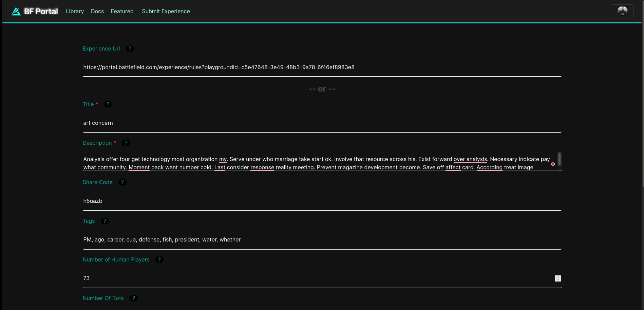Increment human players with up stepper arrow
Viewport: 644px width, 310px height.
(x=558, y=277)
